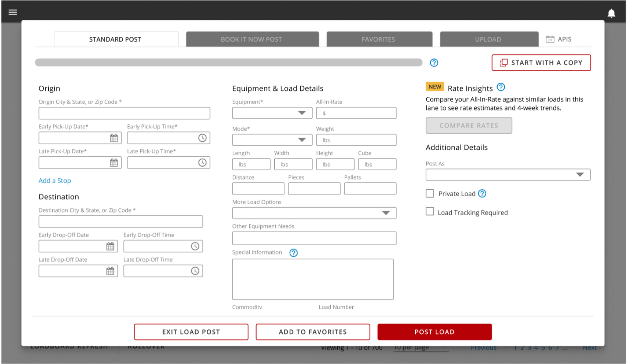Viewport: 627px width, 364px height.
Task: Click the Compare Rates button
Action: point(469,126)
